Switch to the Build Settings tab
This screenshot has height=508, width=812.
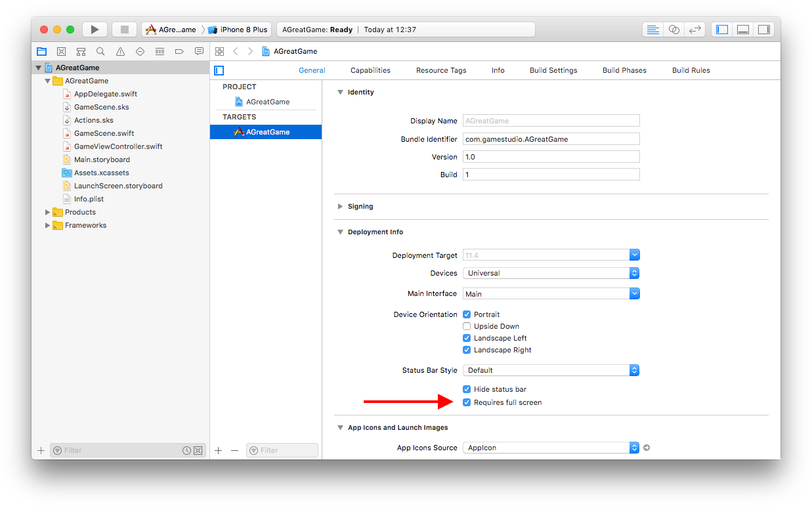point(553,70)
